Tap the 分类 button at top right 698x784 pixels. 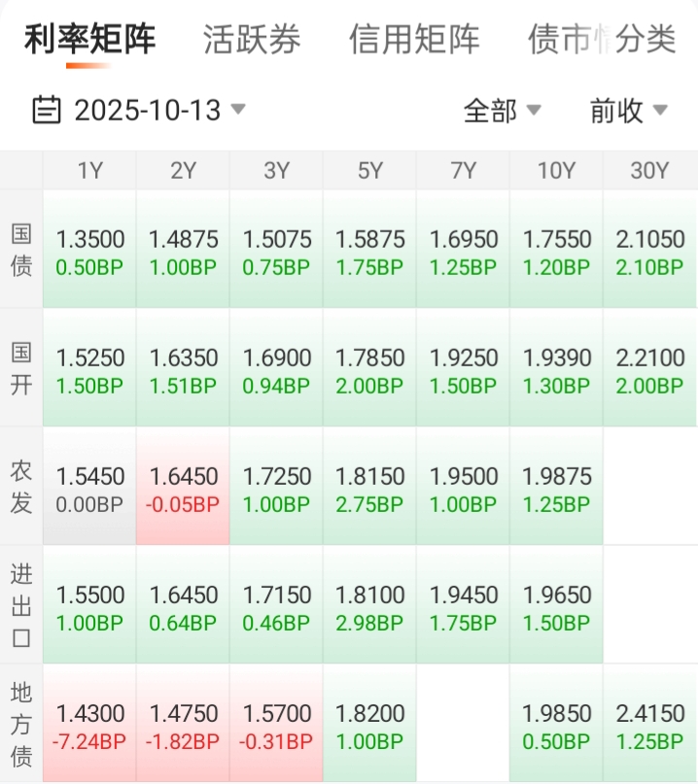click(x=646, y=40)
